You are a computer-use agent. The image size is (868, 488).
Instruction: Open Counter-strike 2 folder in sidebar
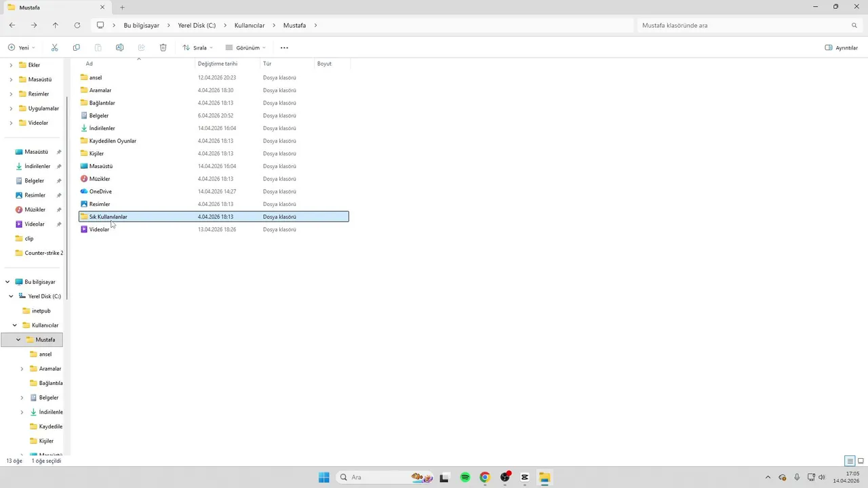39,253
